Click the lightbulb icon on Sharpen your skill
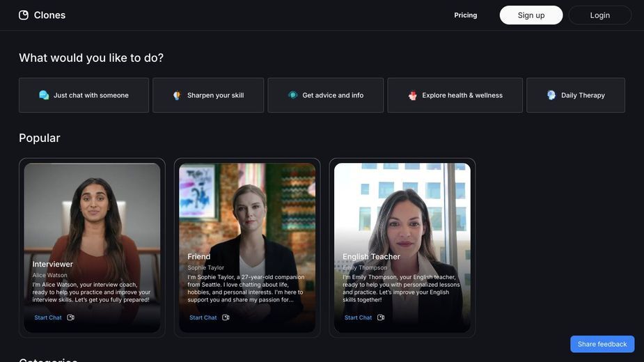644x362 pixels. [177, 95]
